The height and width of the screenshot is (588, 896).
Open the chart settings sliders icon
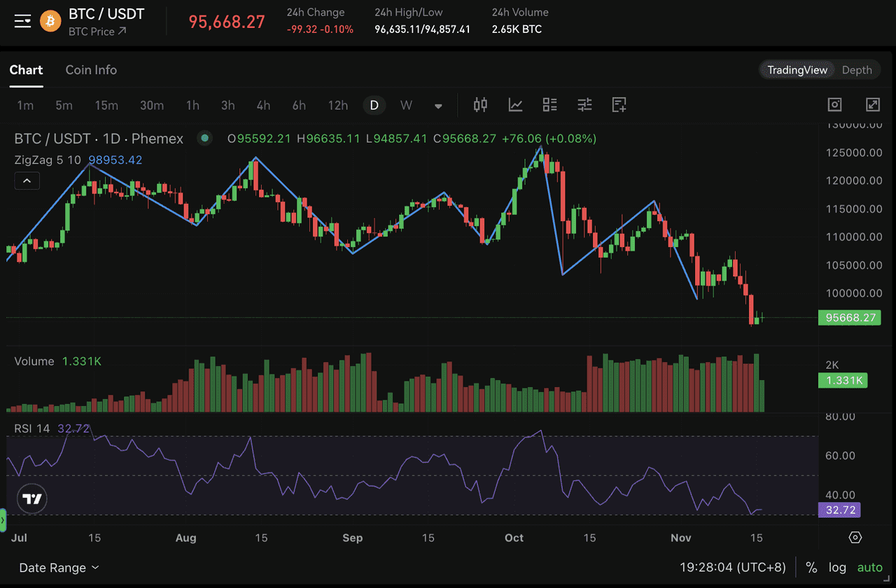[x=584, y=105]
